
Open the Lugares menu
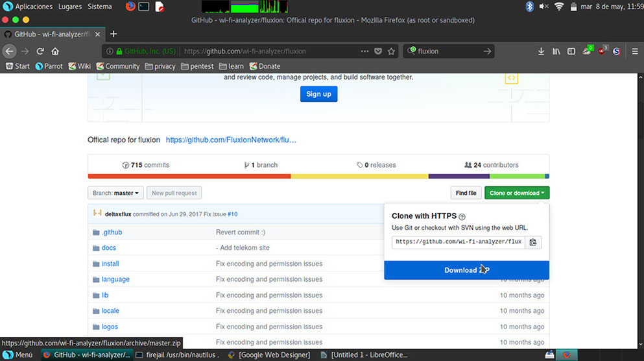tap(69, 6)
